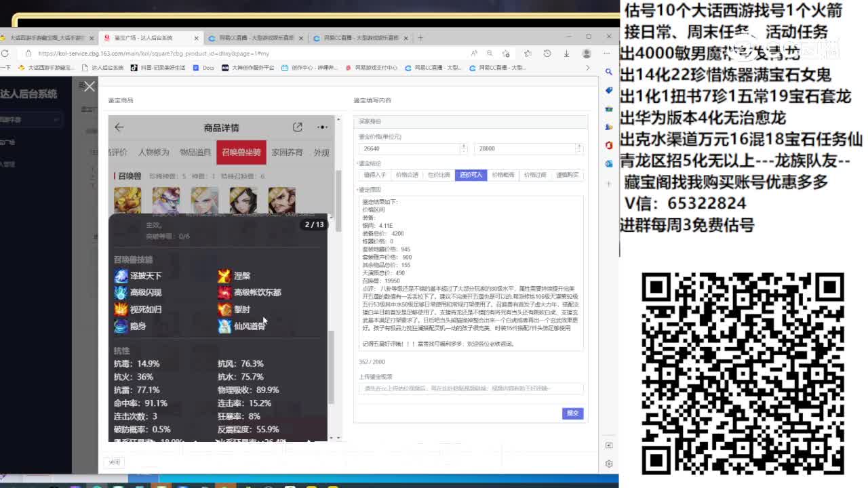Viewport: 868px width, 488px height.
Task: Click the zoom magnifier icon in address bar
Action: coord(490,54)
